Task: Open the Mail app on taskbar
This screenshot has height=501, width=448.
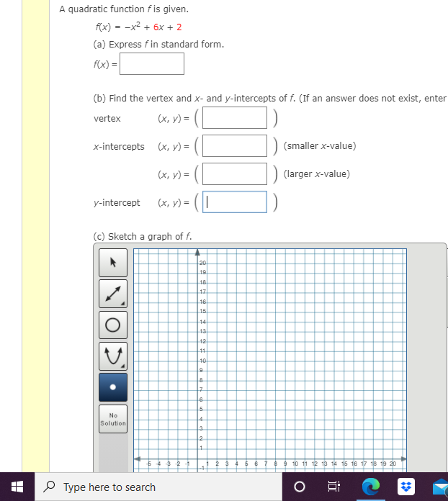Action: coord(440,487)
